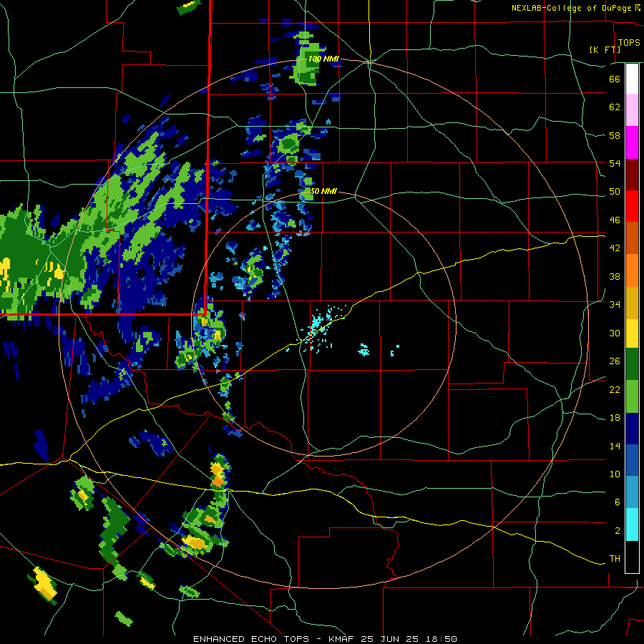
Task: Click the 42 legend value
Action: pos(615,248)
